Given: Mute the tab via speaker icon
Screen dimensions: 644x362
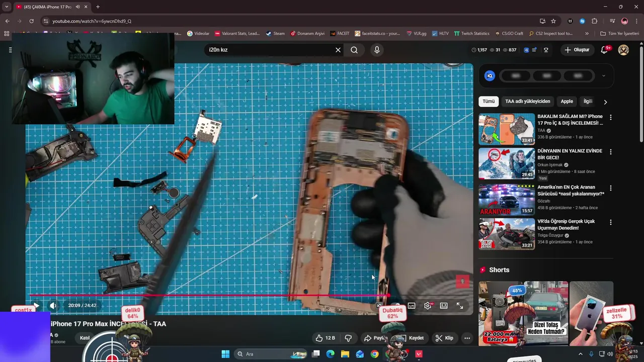Looking at the screenshot, I should click(77, 7).
